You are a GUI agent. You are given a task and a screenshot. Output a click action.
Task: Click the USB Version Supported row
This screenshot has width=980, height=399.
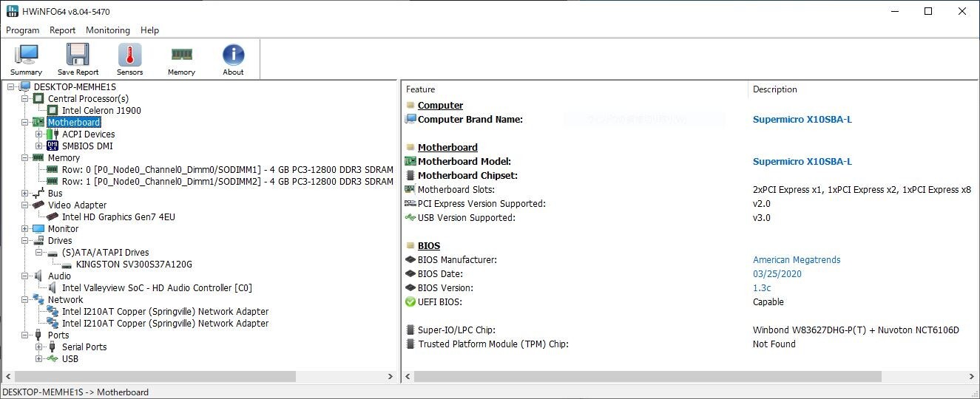tap(689, 217)
